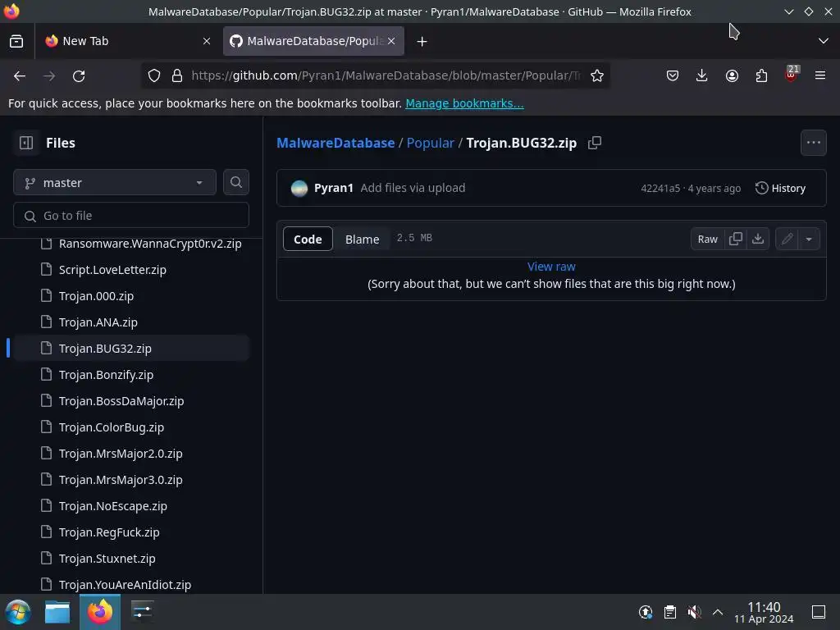
Task: Open the Firefox account icon
Action: click(x=732, y=75)
